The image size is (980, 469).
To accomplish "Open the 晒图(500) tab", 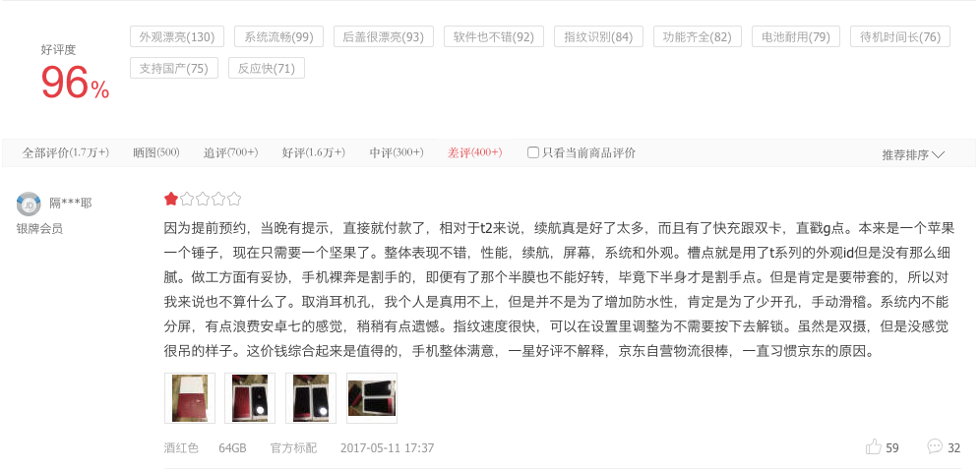I will pos(156,152).
